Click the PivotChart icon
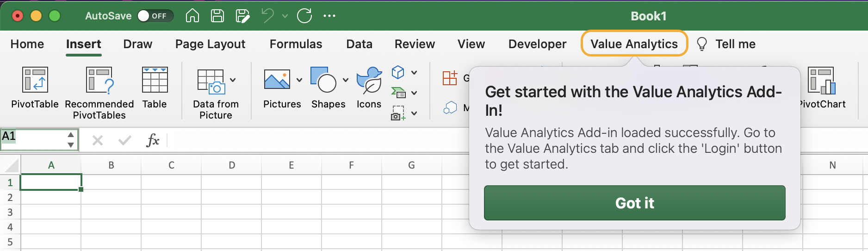The width and height of the screenshot is (868, 251). point(822,81)
